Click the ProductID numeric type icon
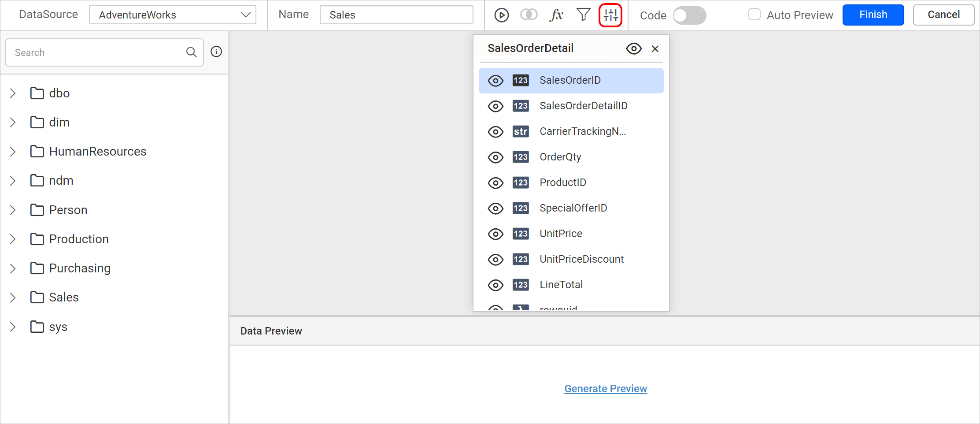 (x=521, y=182)
